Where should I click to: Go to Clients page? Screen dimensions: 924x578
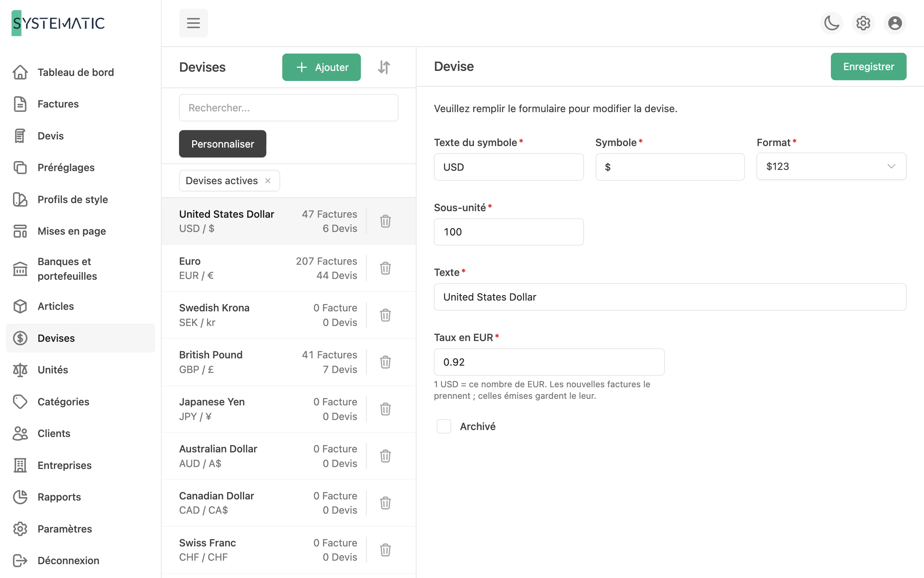[x=80, y=434]
